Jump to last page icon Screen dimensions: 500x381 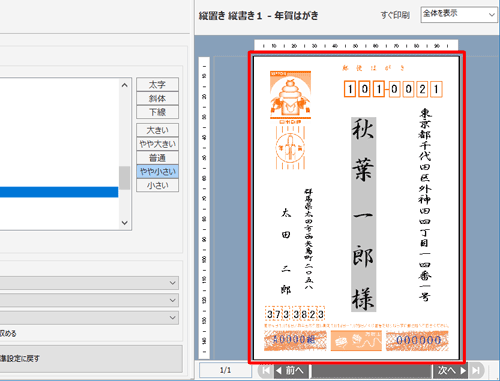(476, 370)
